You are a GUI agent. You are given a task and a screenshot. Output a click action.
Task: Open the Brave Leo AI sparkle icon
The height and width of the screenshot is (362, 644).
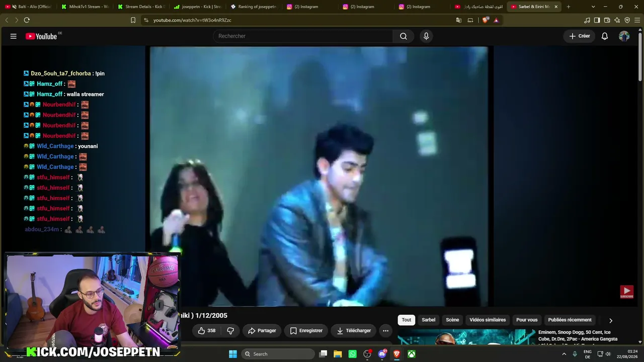pos(617,20)
